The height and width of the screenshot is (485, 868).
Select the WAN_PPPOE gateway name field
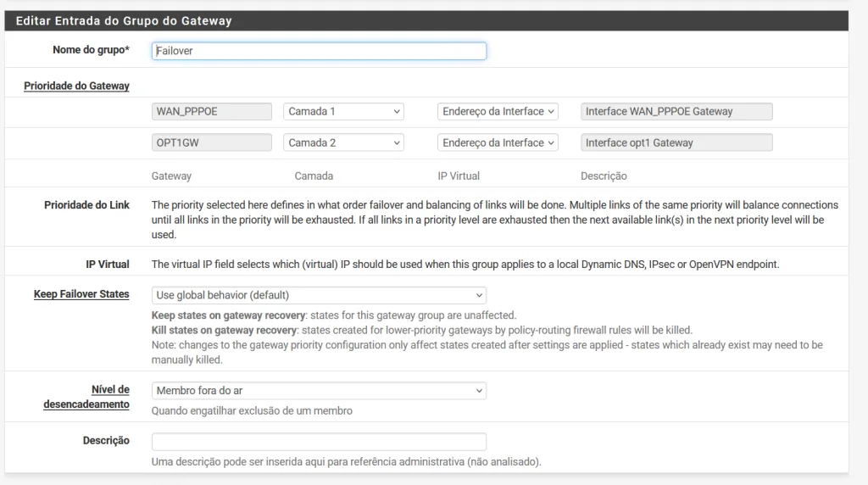coord(212,111)
